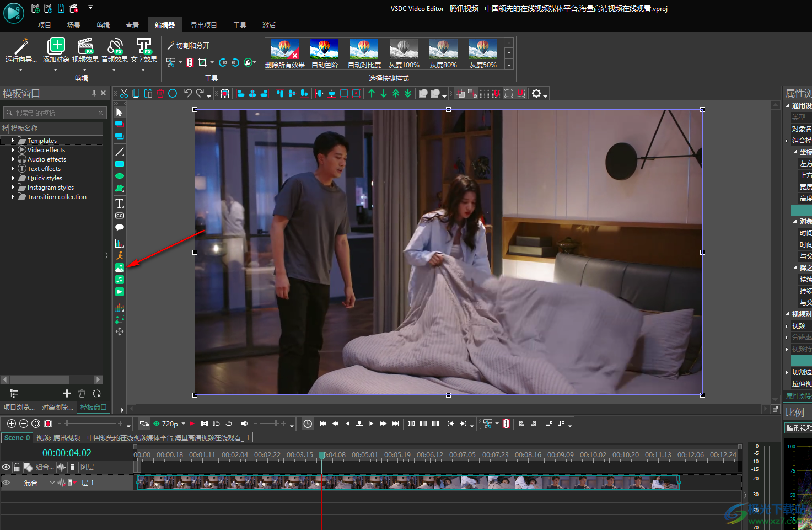The image size is (812, 530).
Task: Select the Ellipse shape tool
Action: [x=120, y=176]
